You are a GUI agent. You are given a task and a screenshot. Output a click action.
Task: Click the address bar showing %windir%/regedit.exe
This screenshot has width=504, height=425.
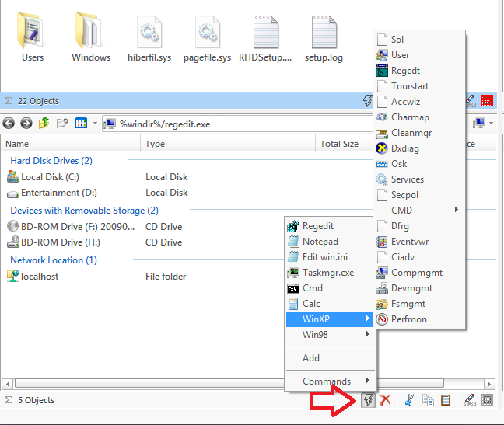[236, 124]
